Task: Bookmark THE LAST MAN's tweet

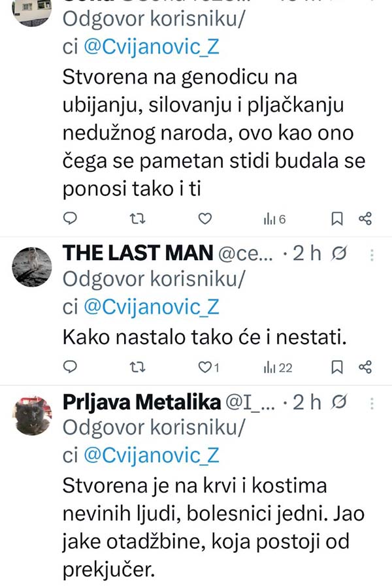Action: (x=337, y=368)
